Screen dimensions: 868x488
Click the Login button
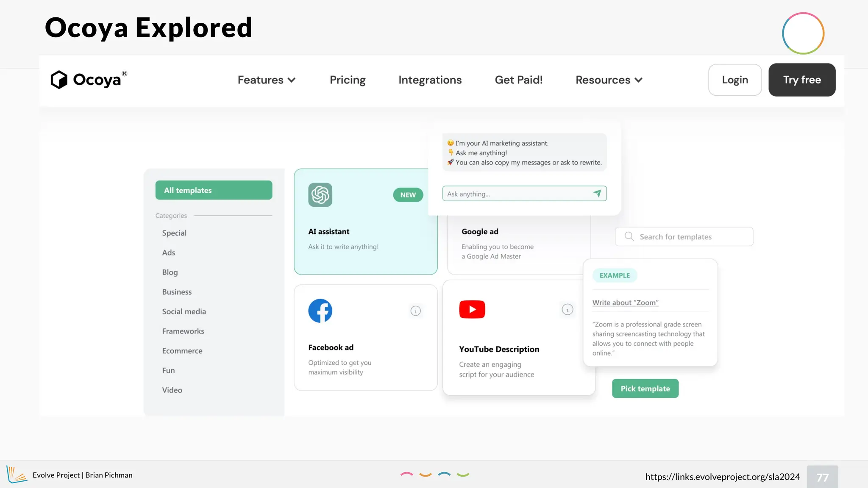pos(735,80)
